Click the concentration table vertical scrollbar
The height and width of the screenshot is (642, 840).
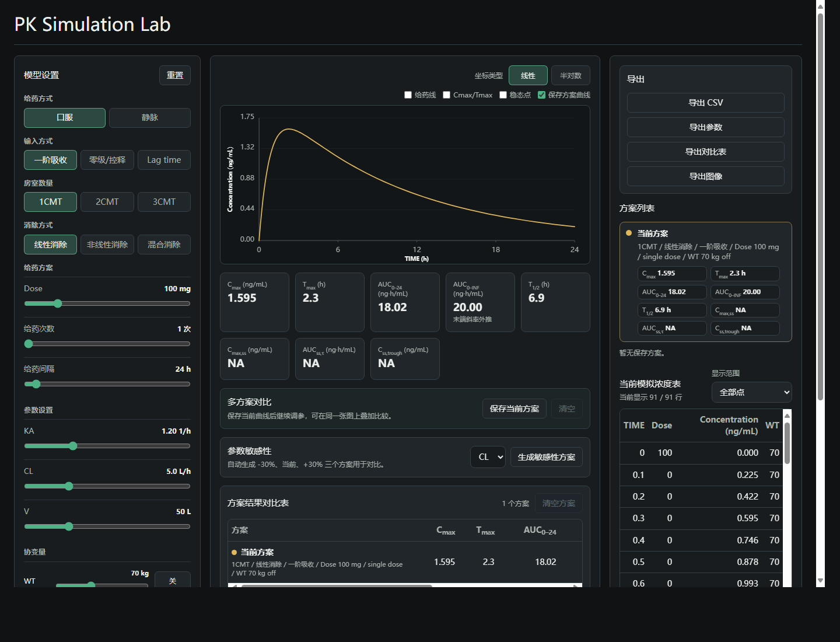click(787, 444)
